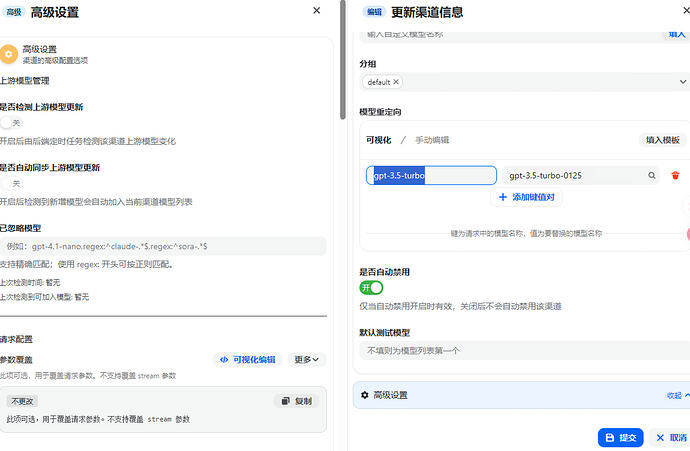The width and height of the screenshot is (690, 451).
Task: Toggle 是否自动同步上游模型更新 switch
Action: pyautogui.click(x=11, y=183)
